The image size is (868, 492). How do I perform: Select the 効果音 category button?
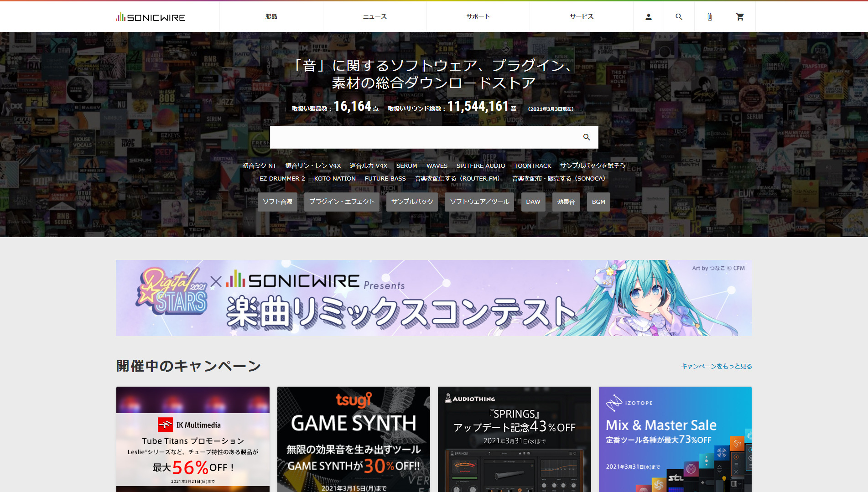tap(566, 202)
